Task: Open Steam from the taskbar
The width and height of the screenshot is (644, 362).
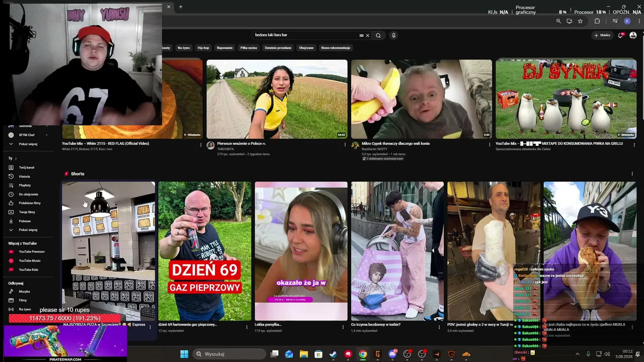Action: click(333, 354)
